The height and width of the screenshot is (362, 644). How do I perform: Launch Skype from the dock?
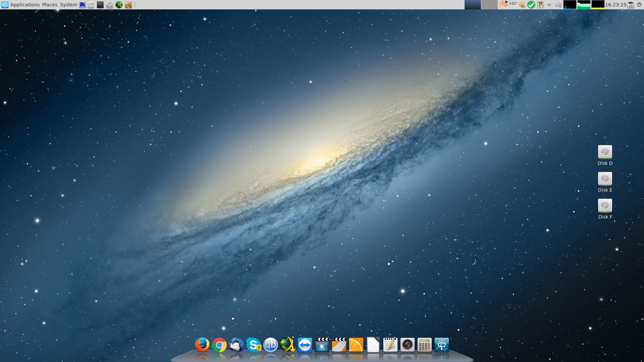(254, 345)
